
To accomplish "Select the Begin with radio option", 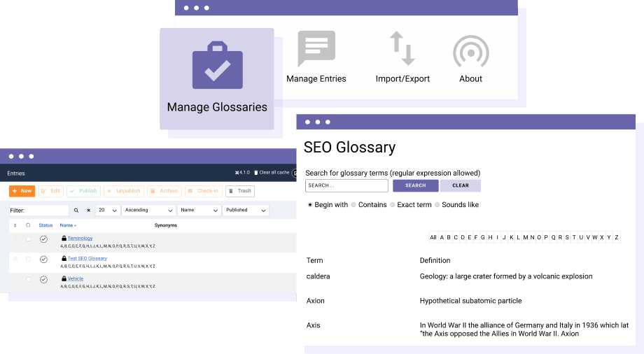I will click(x=310, y=205).
